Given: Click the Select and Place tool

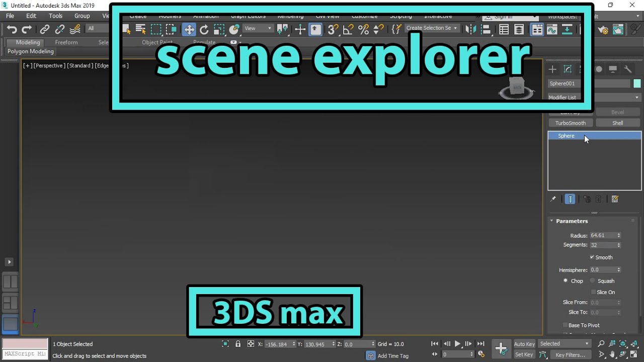Looking at the screenshot, I should [x=234, y=30].
